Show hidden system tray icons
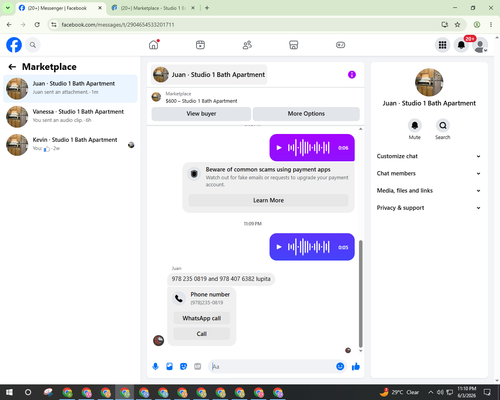 pyautogui.click(x=431, y=392)
